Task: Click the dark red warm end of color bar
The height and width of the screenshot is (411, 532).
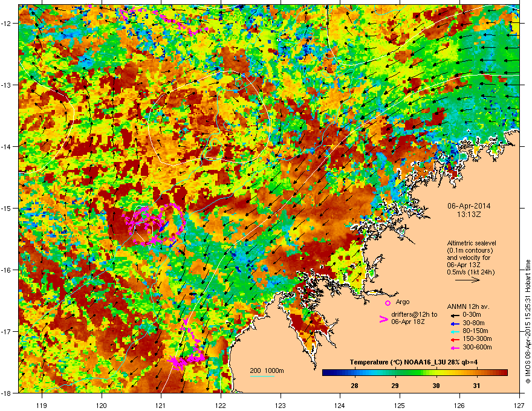Action: pos(502,373)
